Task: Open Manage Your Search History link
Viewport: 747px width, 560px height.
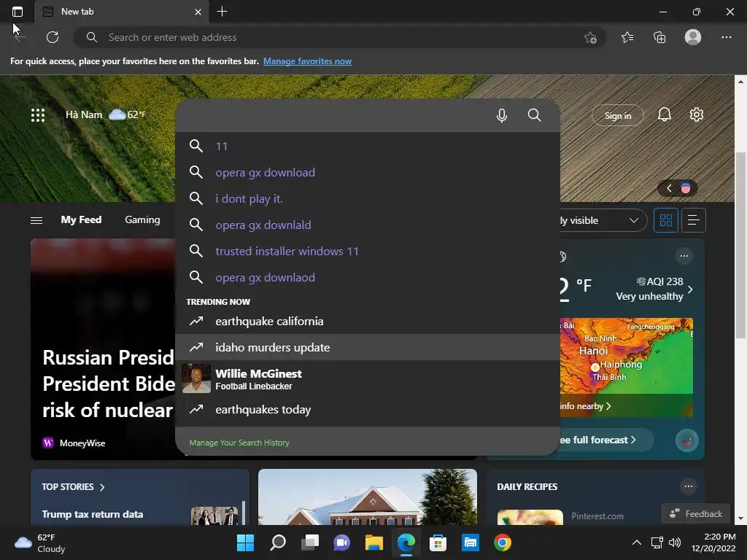Action: point(239,443)
